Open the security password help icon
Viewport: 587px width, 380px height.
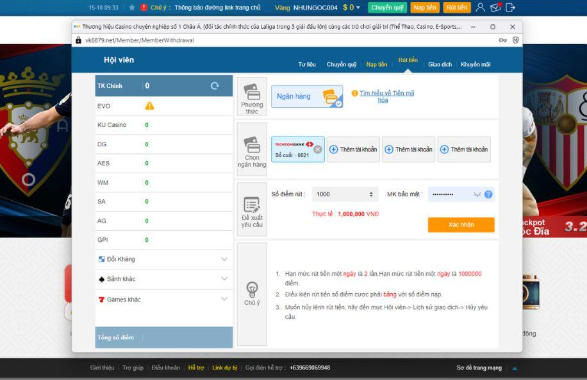tap(488, 194)
